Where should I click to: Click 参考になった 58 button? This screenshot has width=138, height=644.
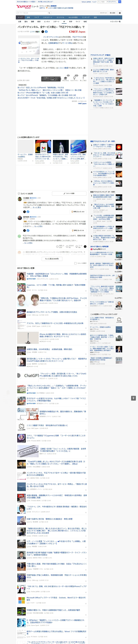78,231
